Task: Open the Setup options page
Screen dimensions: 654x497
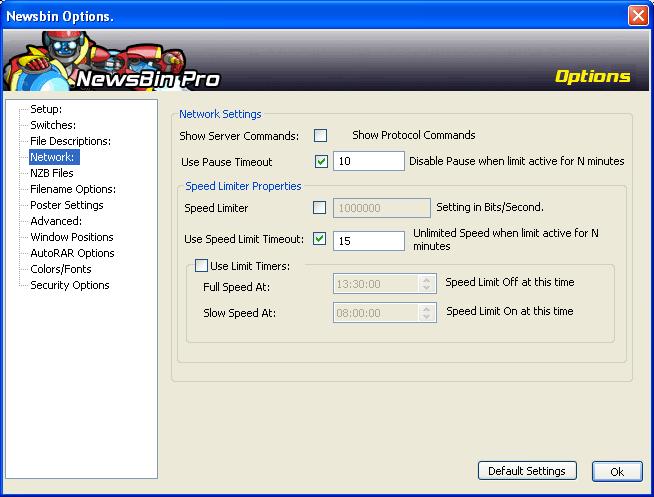Action: 46,109
